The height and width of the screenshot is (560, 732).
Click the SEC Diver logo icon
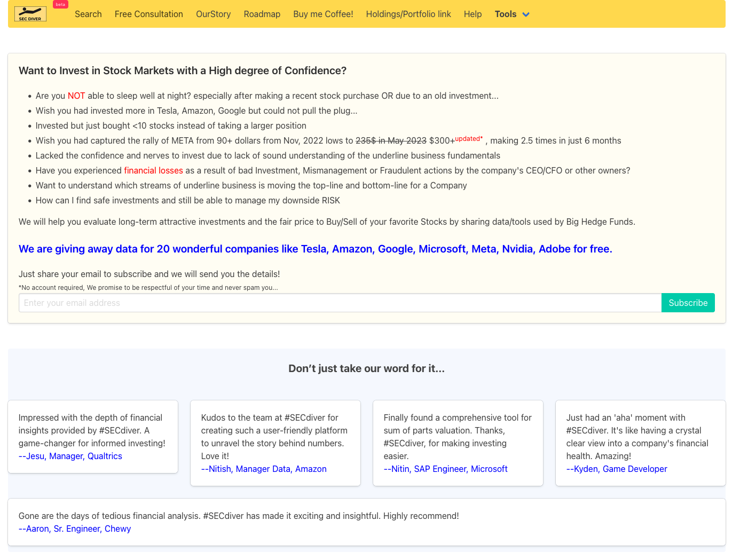pyautogui.click(x=30, y=14)
